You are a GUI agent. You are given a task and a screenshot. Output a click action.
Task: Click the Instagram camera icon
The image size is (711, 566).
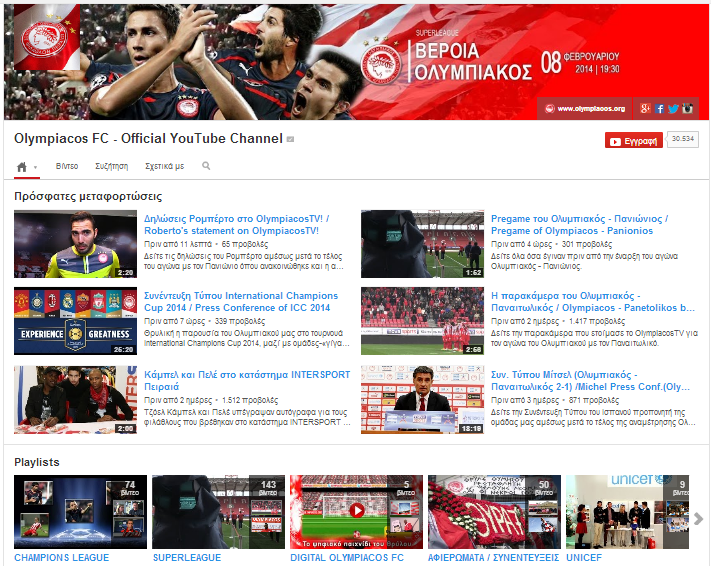(688, 108)
